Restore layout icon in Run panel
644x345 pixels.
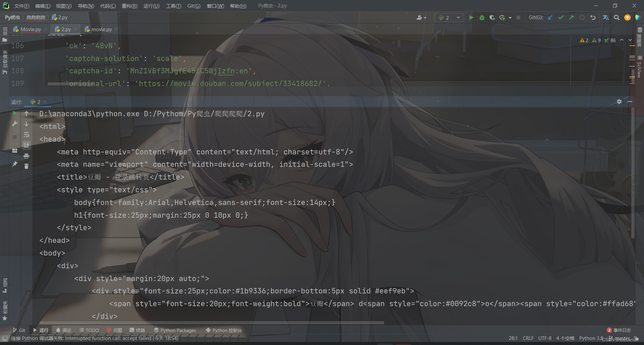pyautogui.click(x=15, y=150)
